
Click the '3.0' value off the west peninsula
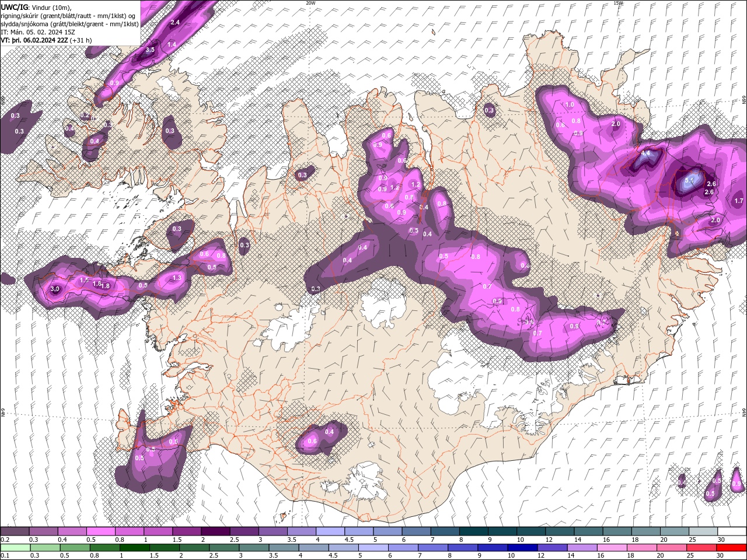pos(55,289)
